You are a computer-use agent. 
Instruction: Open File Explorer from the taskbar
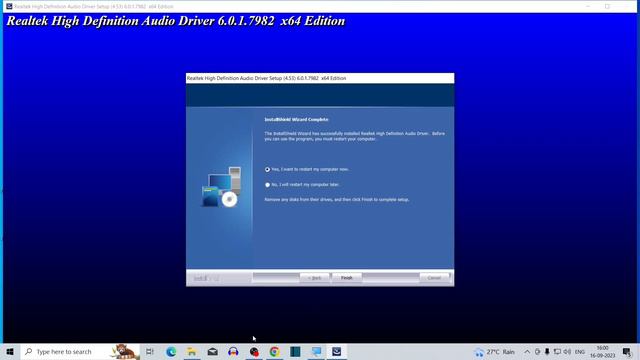point(191,351)
